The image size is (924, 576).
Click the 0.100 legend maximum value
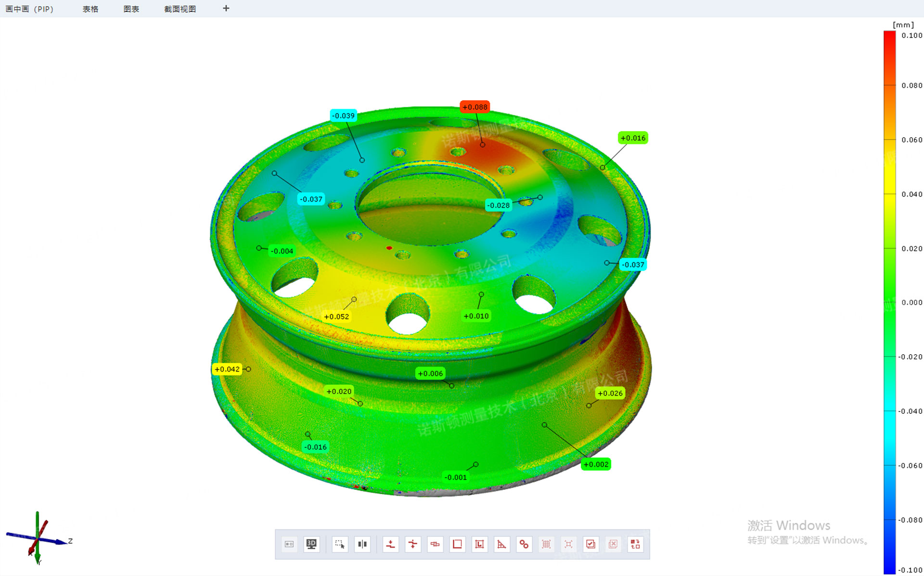coord(911,35)
